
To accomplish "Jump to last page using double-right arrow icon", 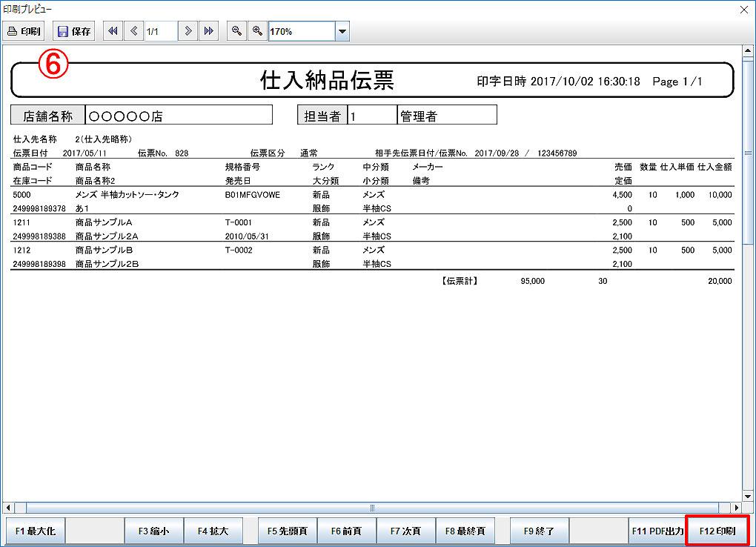I will click(208, 31).
